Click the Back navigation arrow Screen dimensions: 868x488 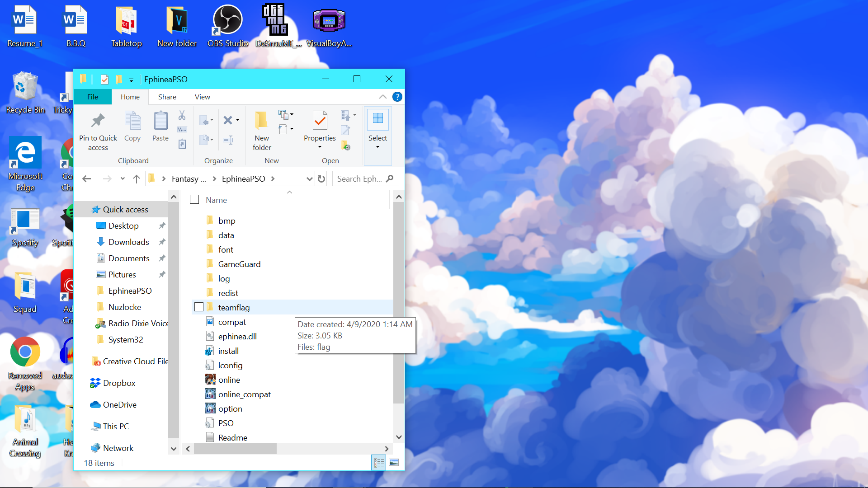tap(87, 179)
